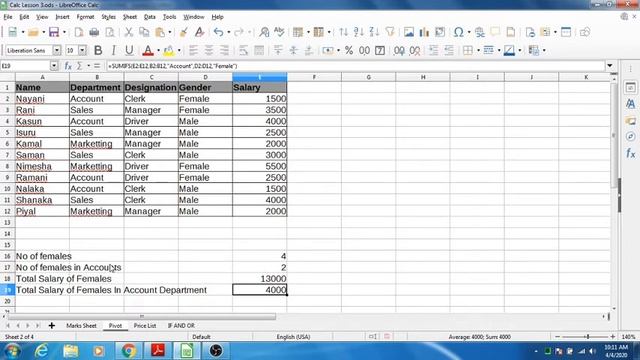Toggle Align Left
This screenshot has height=360, width=640.
[x=193, y=50]
